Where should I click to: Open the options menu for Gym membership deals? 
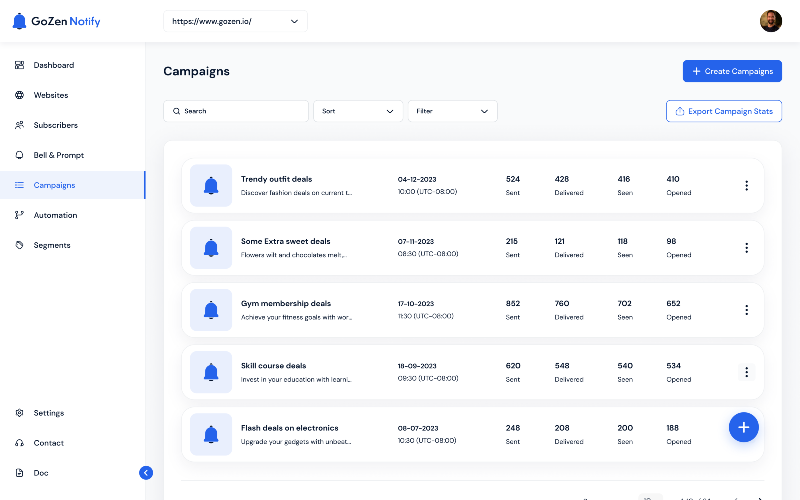[746, 310]
